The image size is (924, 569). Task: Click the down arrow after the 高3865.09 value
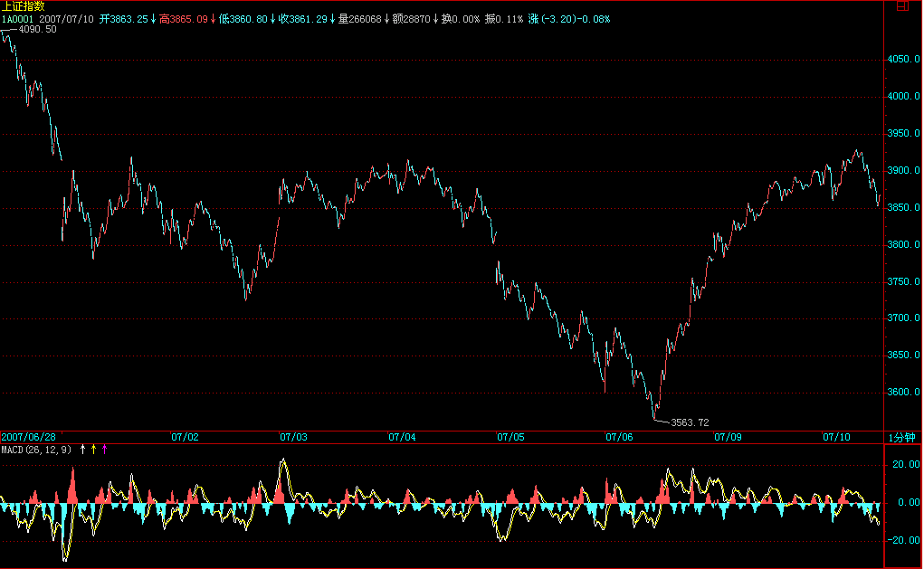pyautogui.click(x=213, y=18)
